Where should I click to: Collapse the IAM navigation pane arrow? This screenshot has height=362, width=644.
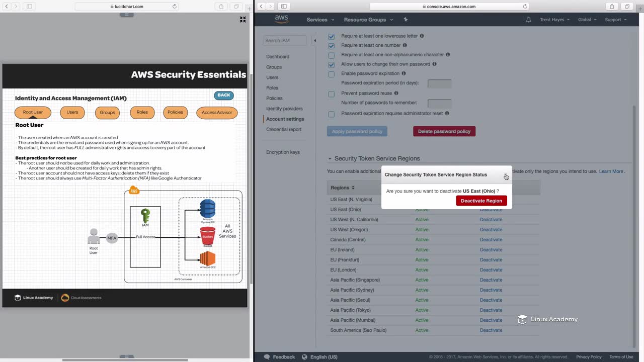[x=315, y=40]
